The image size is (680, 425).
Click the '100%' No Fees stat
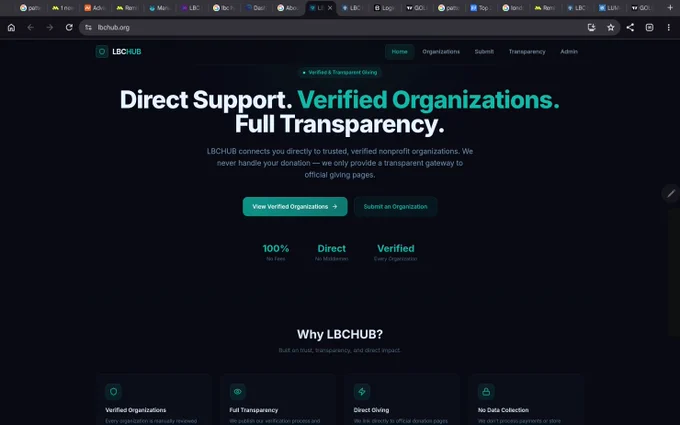point(276,252)
